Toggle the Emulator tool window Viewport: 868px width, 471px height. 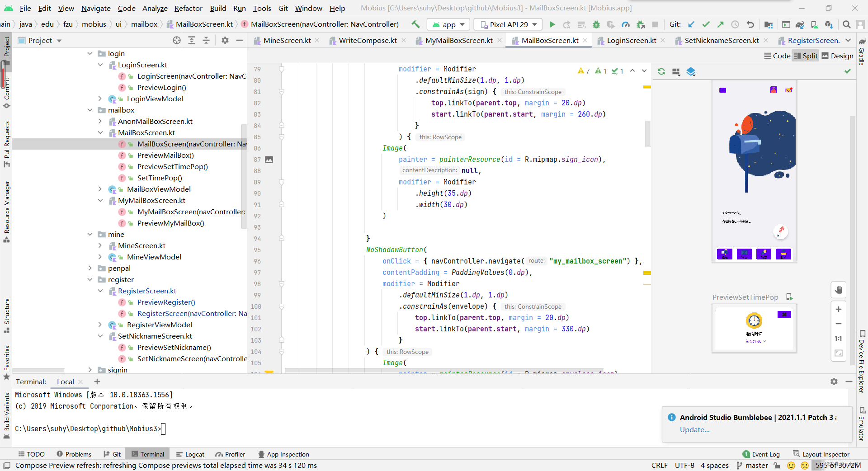pyautogui.click(x=862, y=424)
